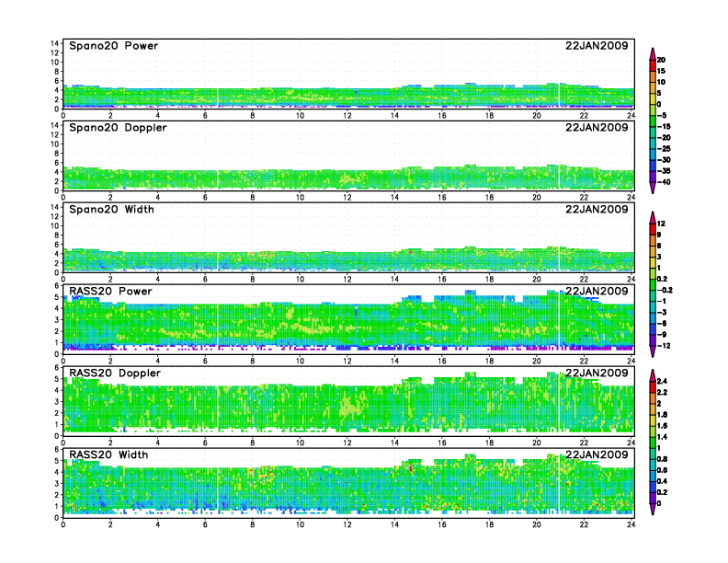Click the 'Spano20 Power' panel title
The height and width of the screenshot is (563, 728).
point(113,45)
